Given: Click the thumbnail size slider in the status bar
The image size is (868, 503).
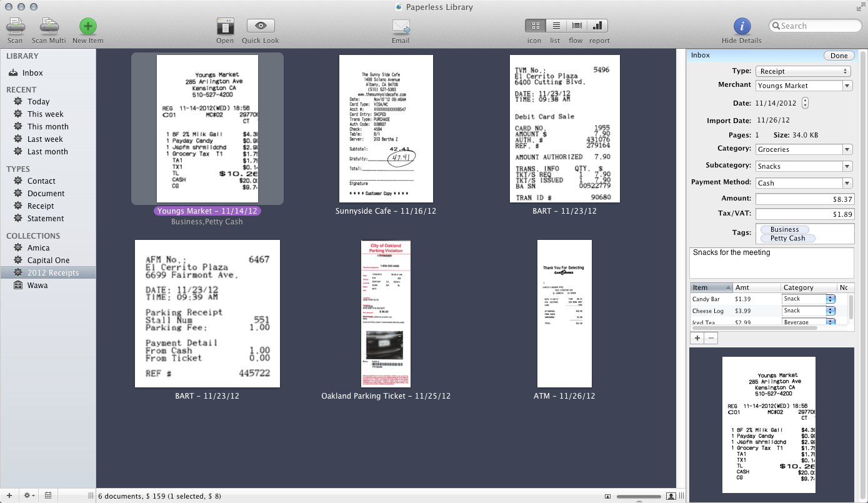Looking at the screenshot, I should click(639, 496).
